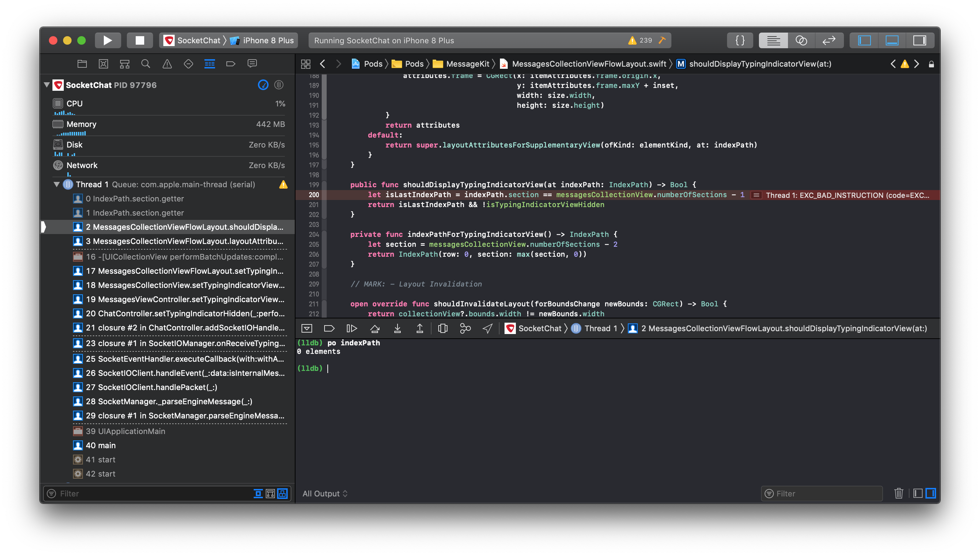Open MessagesCollectionViewFlowLayout.swift breadcrumb
The height and width of the screenshot is (556, 980).
click(x=582, y=64)
